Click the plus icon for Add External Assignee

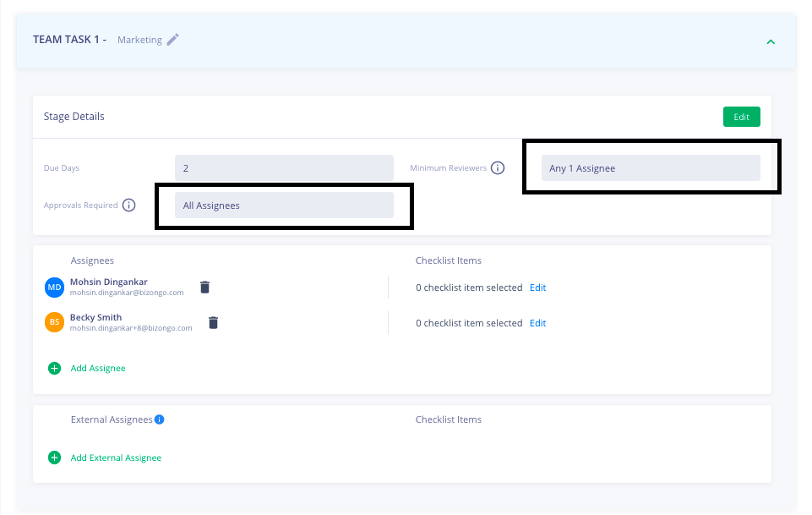point(54,457)
